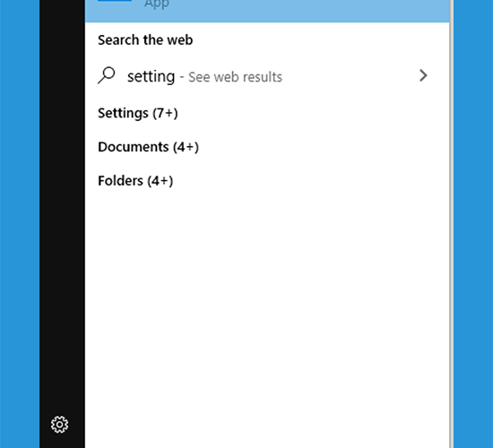Open the blue app tile in best match
493x448 pixels.
(115, 1)
